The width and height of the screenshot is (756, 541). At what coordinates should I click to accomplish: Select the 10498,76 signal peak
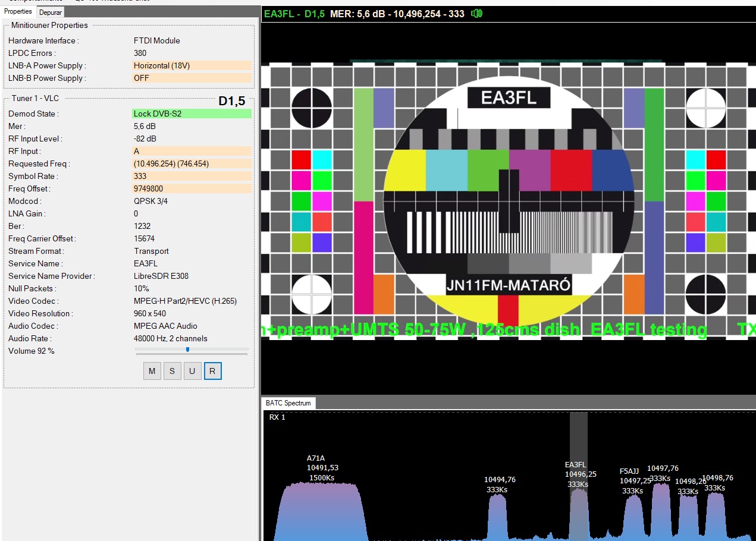pos(716,515)
